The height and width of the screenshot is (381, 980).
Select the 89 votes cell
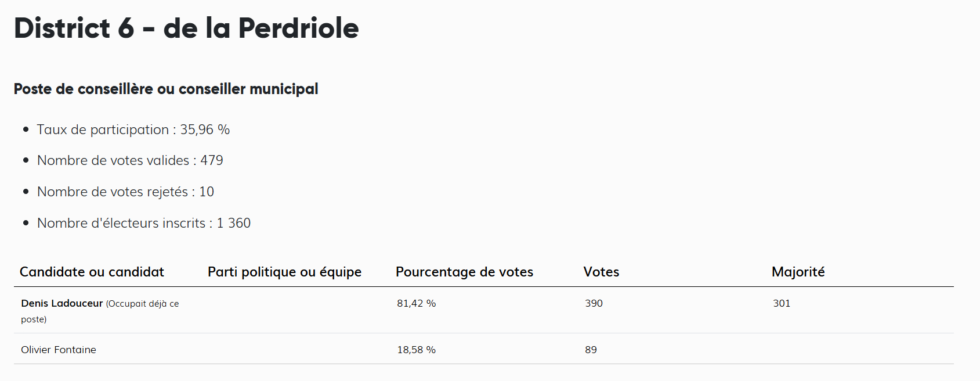pos(591,350)
